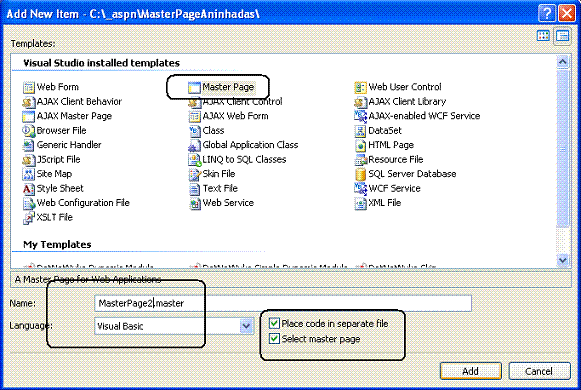The height and width of the screenshot is (390, 581).
Task: Click the Web Configuration File label
Action: 83,203
